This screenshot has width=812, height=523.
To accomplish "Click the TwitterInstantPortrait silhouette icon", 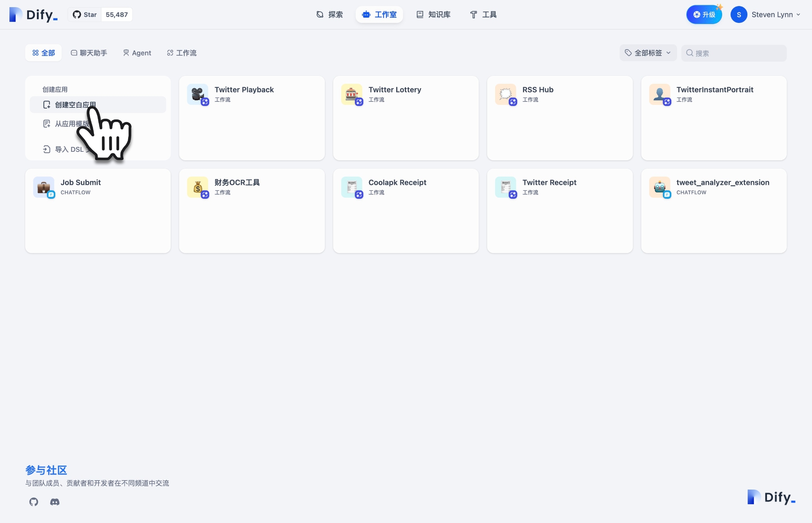I will point(659,94).
